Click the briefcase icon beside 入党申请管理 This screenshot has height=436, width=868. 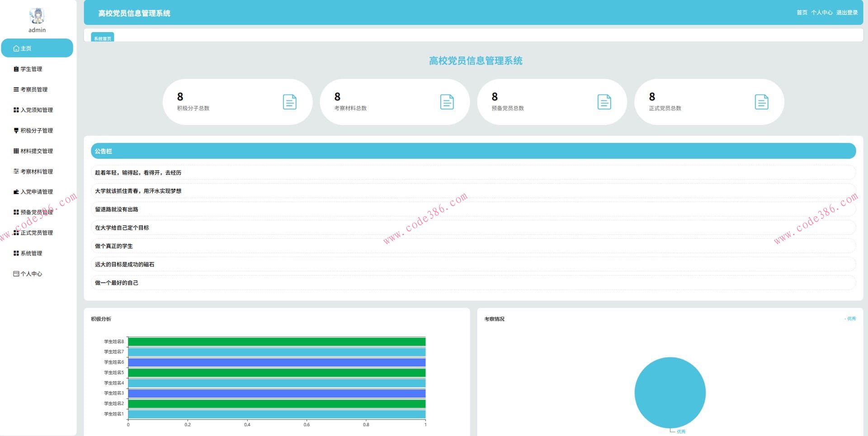16,192
